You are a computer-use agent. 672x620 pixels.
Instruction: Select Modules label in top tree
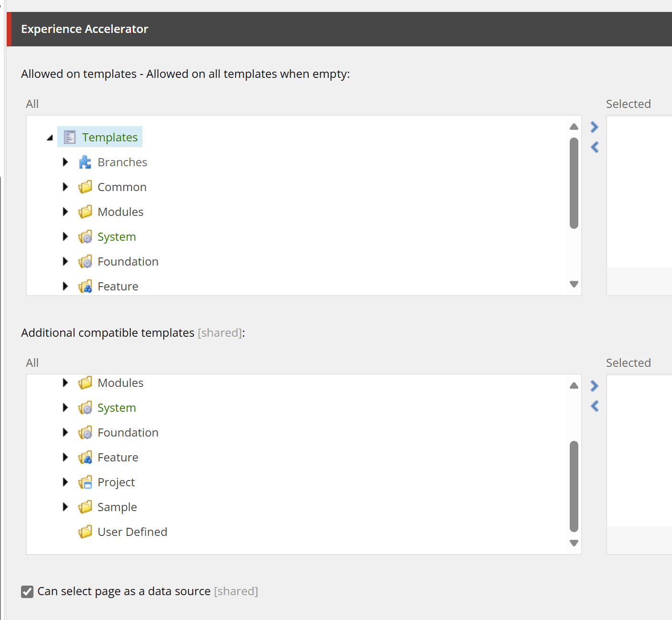coord(120,212)
